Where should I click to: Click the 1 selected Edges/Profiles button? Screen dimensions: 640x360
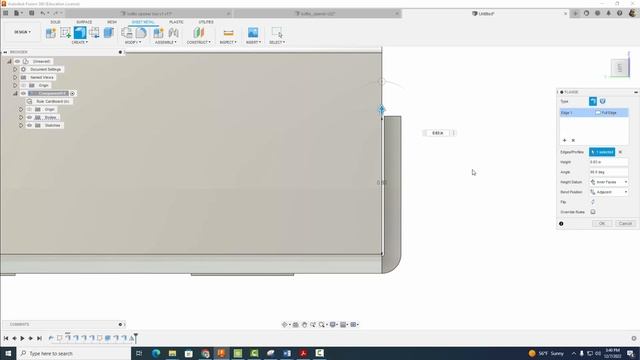point(602,152)
